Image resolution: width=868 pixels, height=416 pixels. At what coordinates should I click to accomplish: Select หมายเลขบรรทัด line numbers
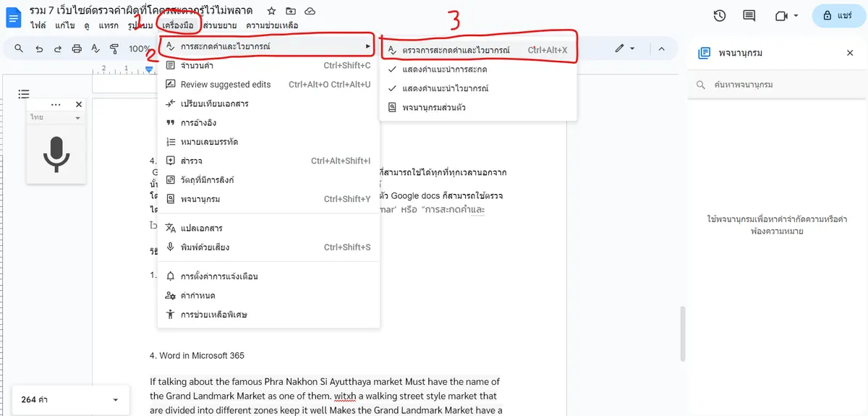point(268,142)
